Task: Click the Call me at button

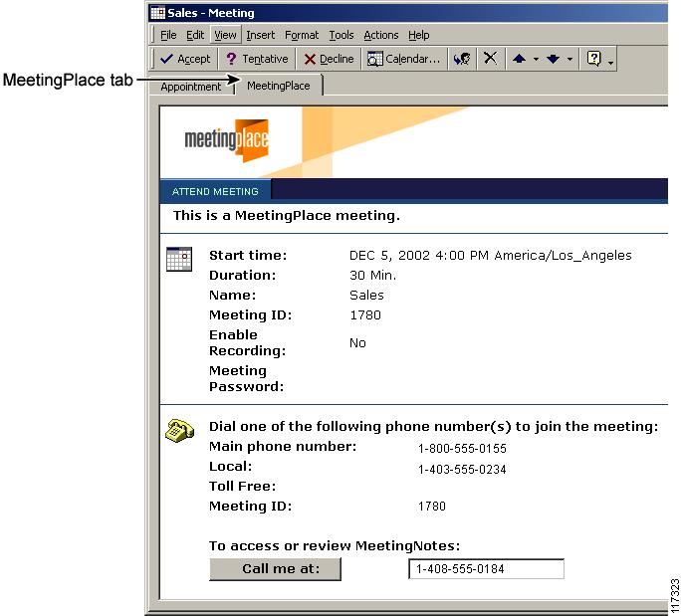Action: tap(275, 568)
